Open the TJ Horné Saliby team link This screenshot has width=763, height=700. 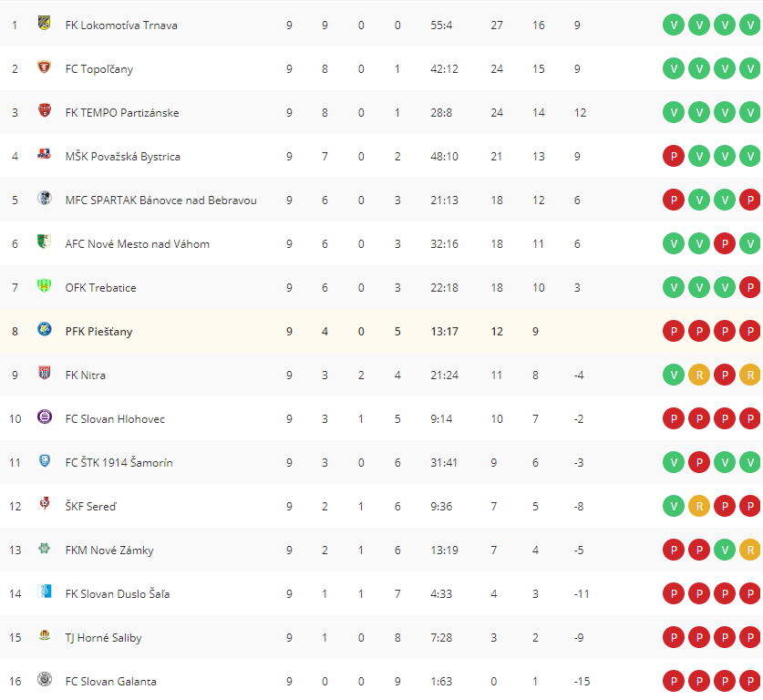[104, 638]
